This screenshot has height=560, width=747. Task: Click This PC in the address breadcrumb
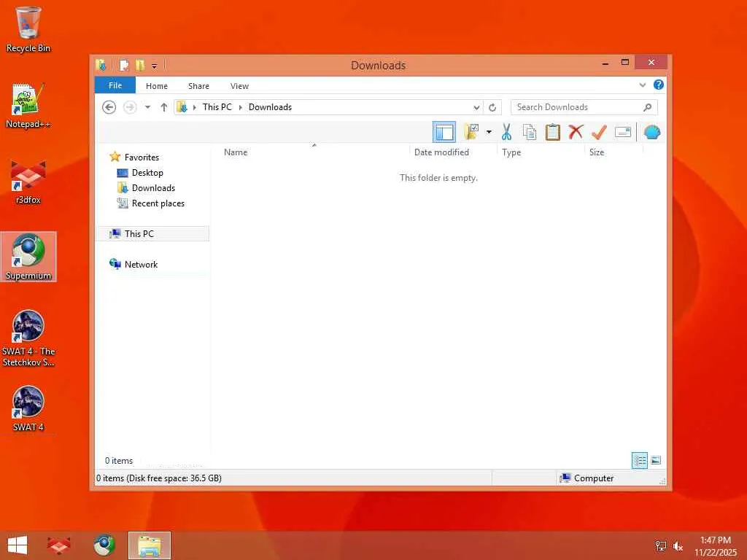click(x=217, y=107)
